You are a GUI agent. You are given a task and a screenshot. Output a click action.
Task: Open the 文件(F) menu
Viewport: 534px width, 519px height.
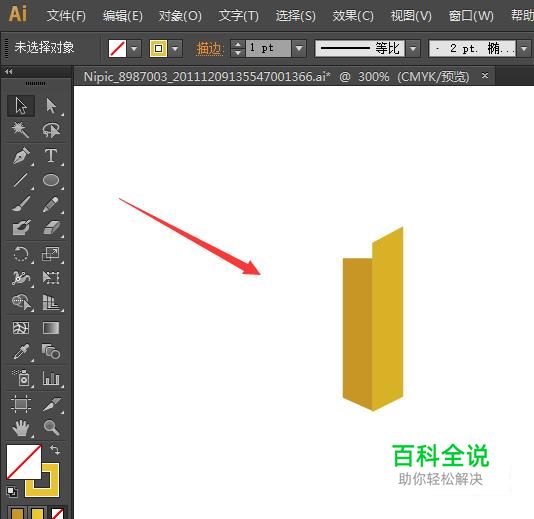66,16
